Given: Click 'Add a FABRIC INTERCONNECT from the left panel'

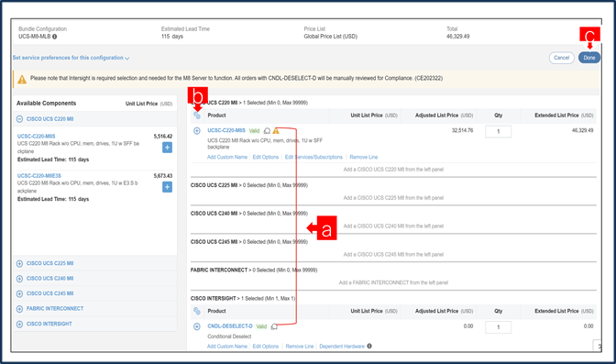Looking at the screenshot, I should [393, 282].
